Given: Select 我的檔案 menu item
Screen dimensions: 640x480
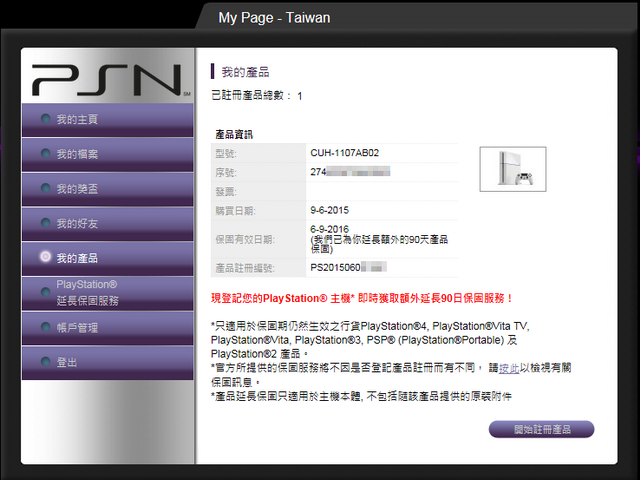Looking at the screenshot, I should point(107,155).
